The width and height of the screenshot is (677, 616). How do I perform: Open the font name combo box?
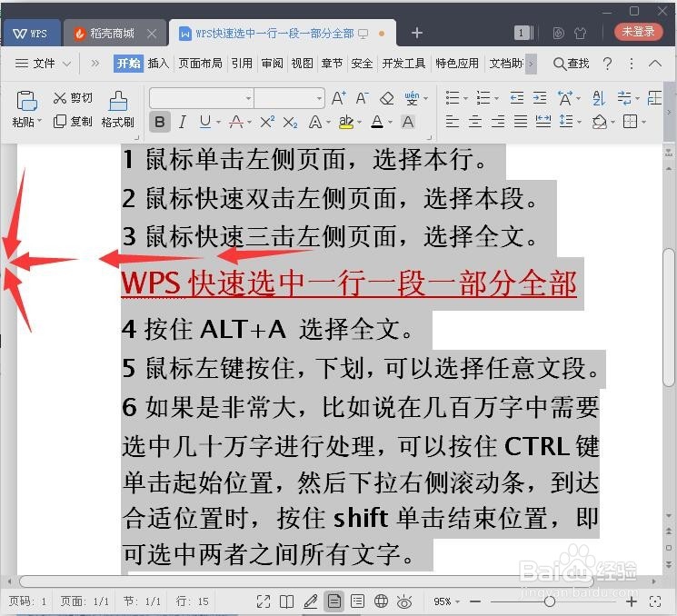(x=201, y=98)
